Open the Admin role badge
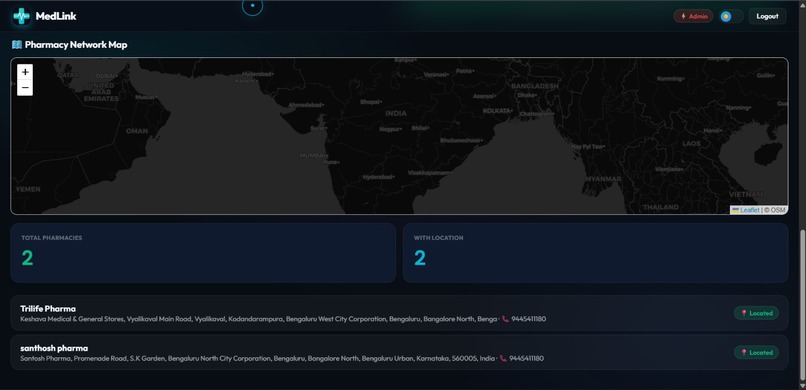This screenshot has width=806, height=390. coord(693,16)
